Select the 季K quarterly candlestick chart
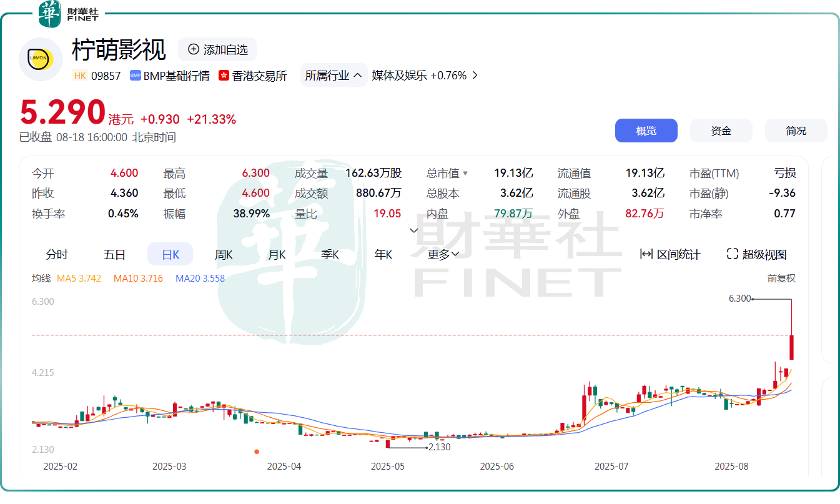 pyautogui.click(x=330, y=254)
